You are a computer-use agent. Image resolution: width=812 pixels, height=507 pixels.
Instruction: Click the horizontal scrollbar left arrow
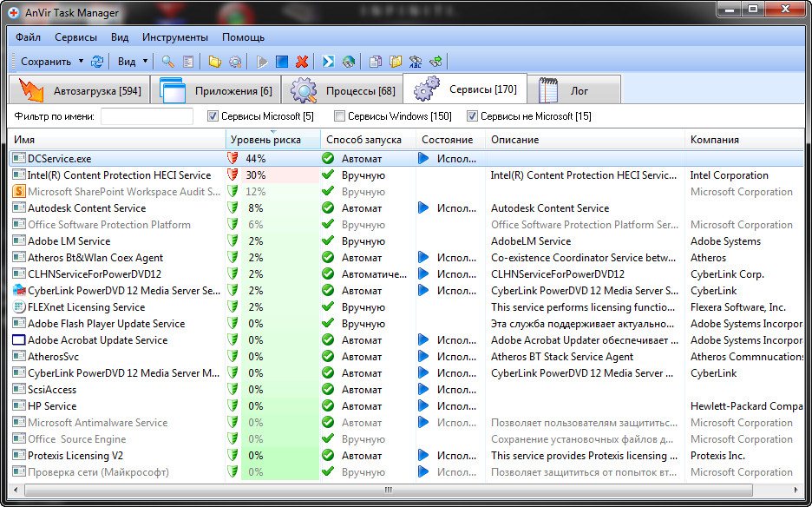pos(15,490)
